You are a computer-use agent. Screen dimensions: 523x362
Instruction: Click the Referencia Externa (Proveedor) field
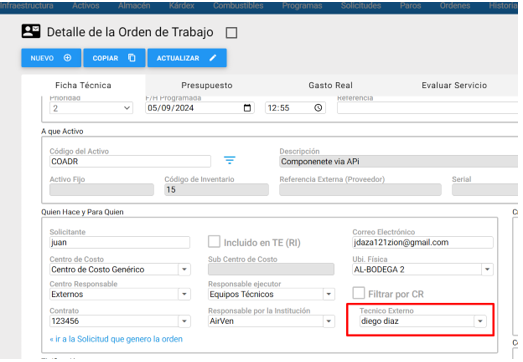click(x=361, y=190)
